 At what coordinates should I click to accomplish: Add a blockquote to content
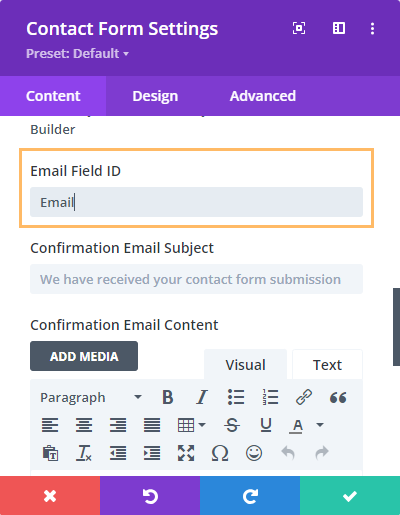coord(338,397)
